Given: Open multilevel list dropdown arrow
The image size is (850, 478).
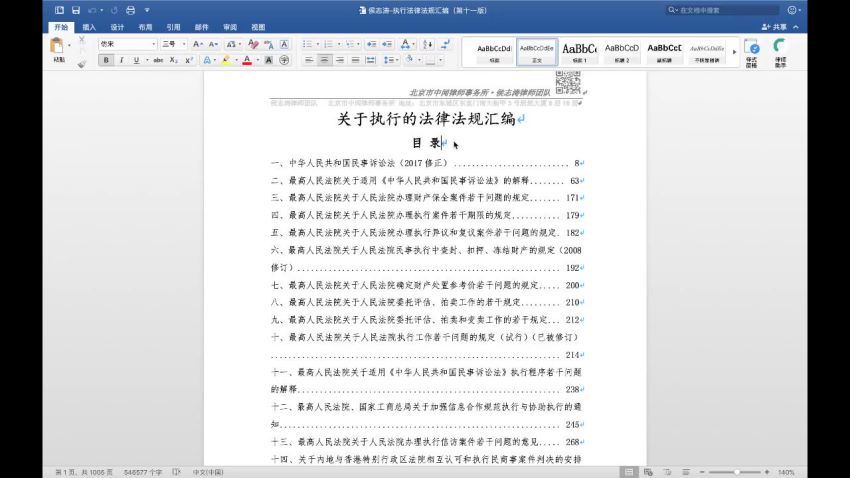Looking at the screenshot, I should [x=358, y=44].
